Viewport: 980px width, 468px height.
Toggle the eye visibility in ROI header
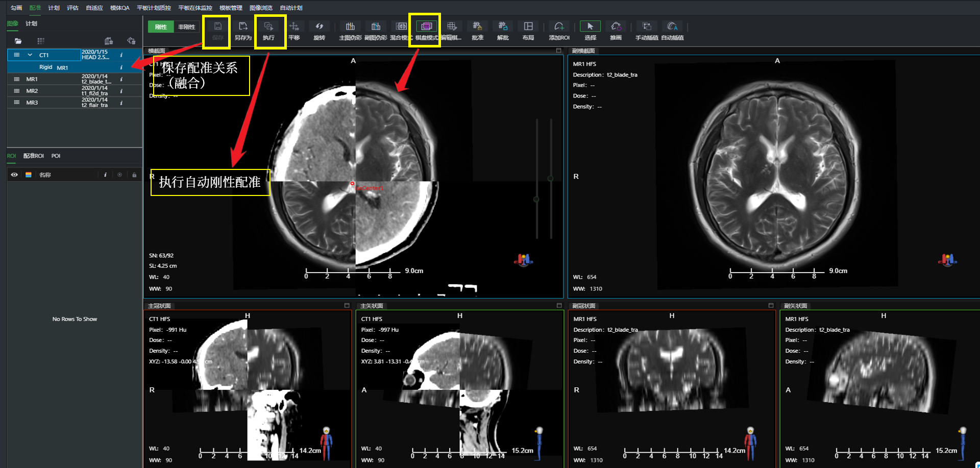tap(14, 175)
